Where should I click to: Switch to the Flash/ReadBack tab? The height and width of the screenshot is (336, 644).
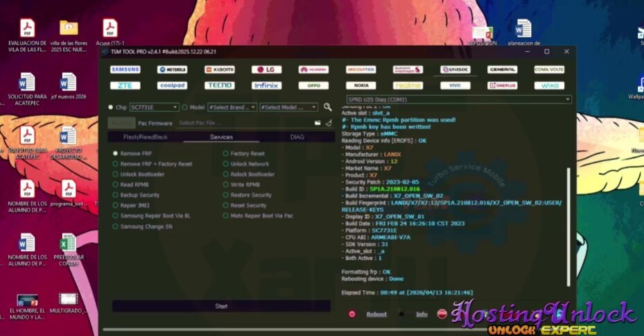click(x=146, y=137)
